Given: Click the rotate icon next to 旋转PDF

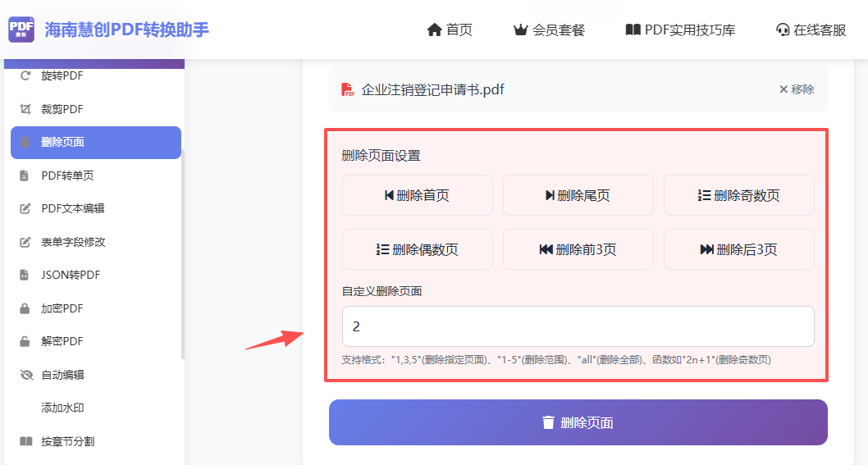Looking at the screenshot, I should pyautogui.click(x=25, y=75).
